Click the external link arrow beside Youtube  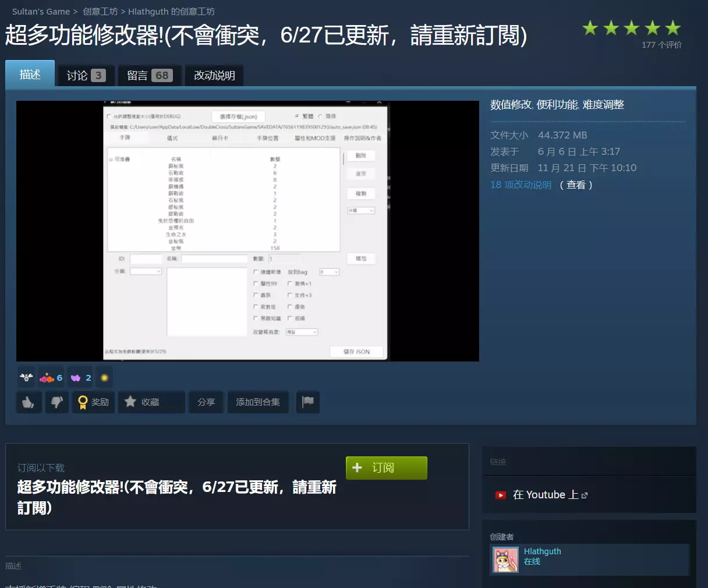click(585, 495)
